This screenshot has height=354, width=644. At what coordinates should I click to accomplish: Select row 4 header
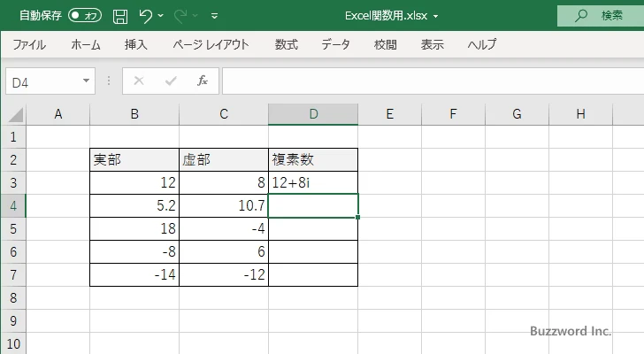[x=13, y=205]
